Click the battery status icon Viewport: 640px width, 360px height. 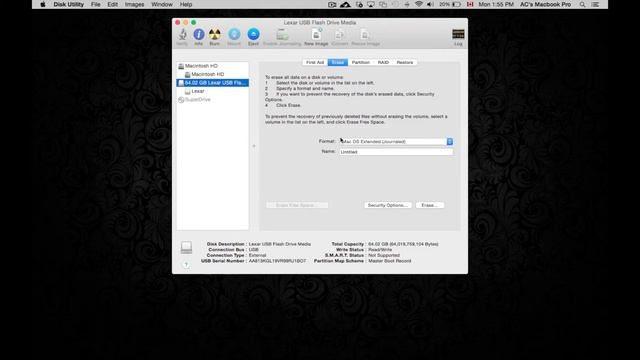[456, 4]
